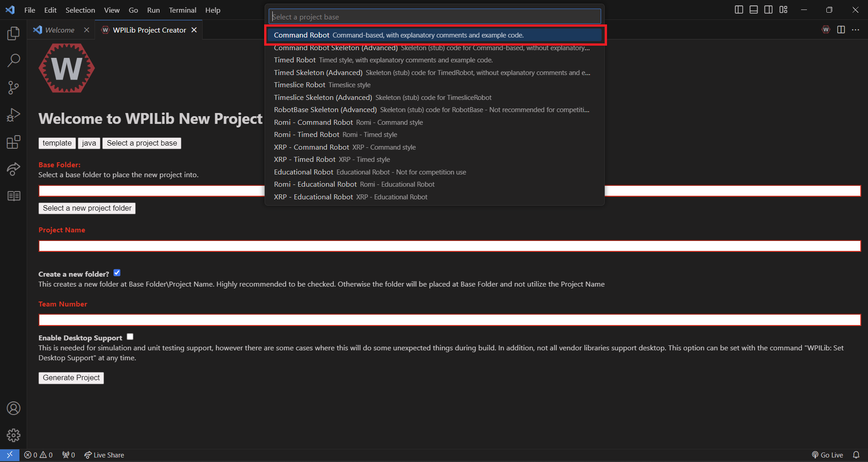Close the Welcome tab
Image resolution: width=868 pixels, height=462 pixels.
click(86, 30)
